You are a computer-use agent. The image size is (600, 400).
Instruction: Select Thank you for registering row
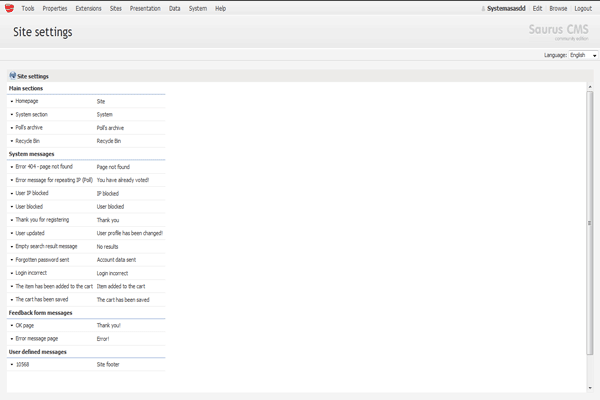click(86, 220)
